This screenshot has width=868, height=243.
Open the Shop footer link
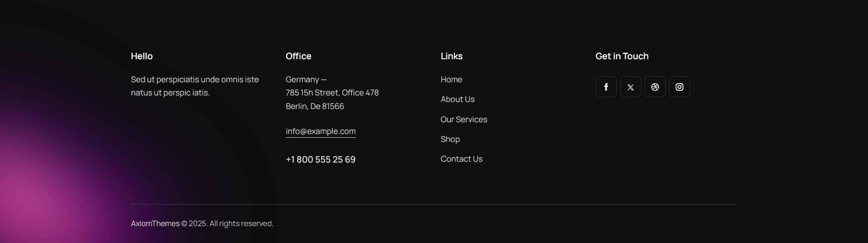tap(450, 139)
